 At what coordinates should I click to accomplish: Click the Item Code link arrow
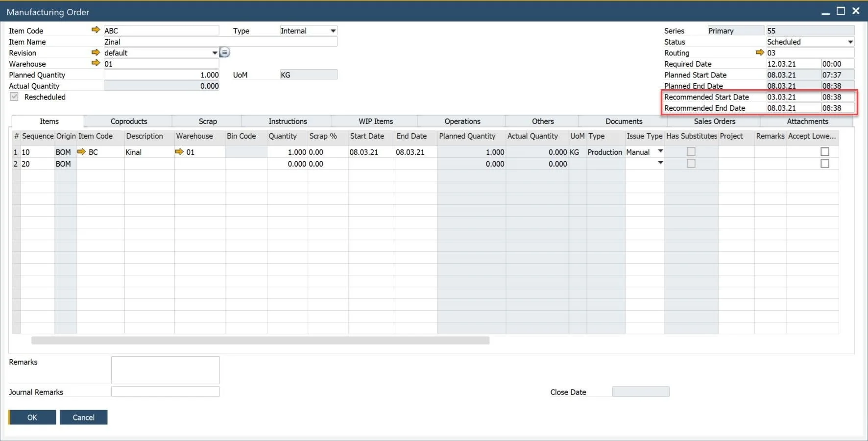[96, 30]
